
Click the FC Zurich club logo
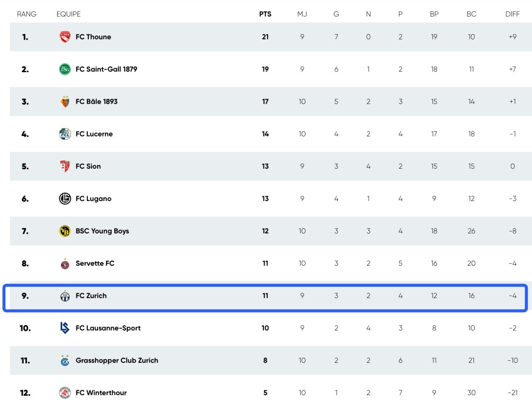(x=64, y=296)
